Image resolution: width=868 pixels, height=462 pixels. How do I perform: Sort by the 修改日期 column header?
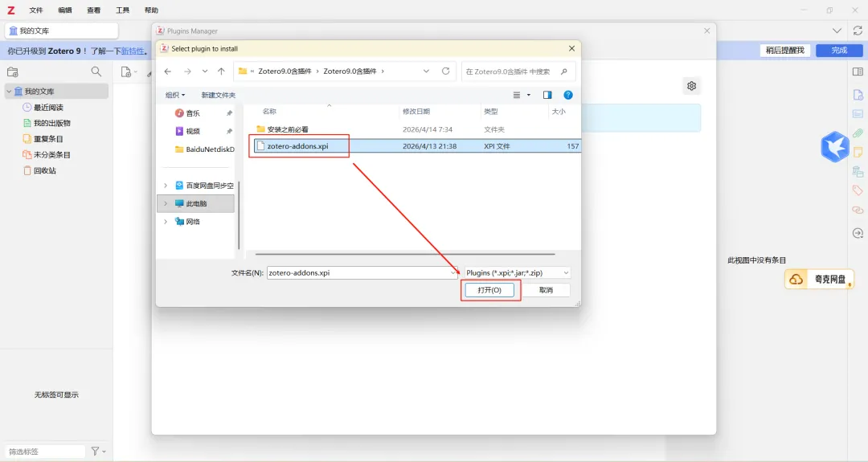(x=416, y=111)
